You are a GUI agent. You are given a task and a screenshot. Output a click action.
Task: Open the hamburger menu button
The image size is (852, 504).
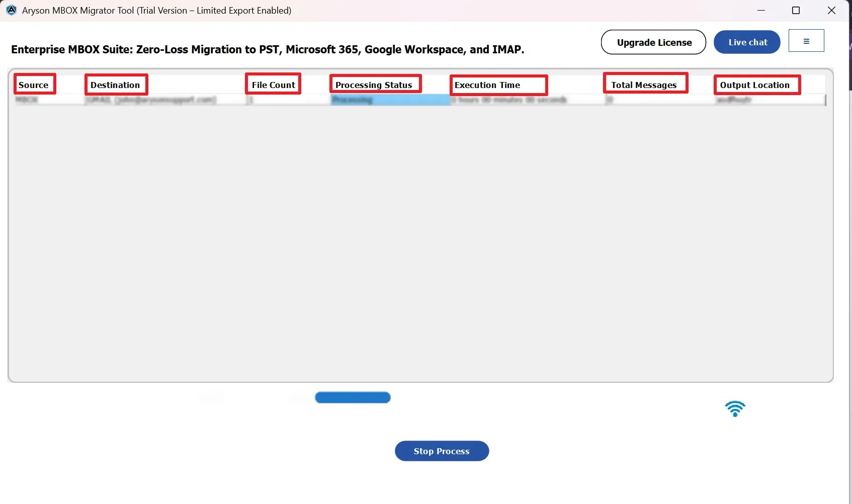point(806,41)
